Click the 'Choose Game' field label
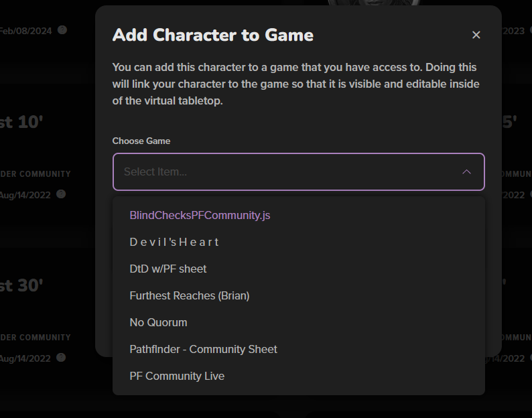This screenshot has height=418, width=532. [141, 141]
